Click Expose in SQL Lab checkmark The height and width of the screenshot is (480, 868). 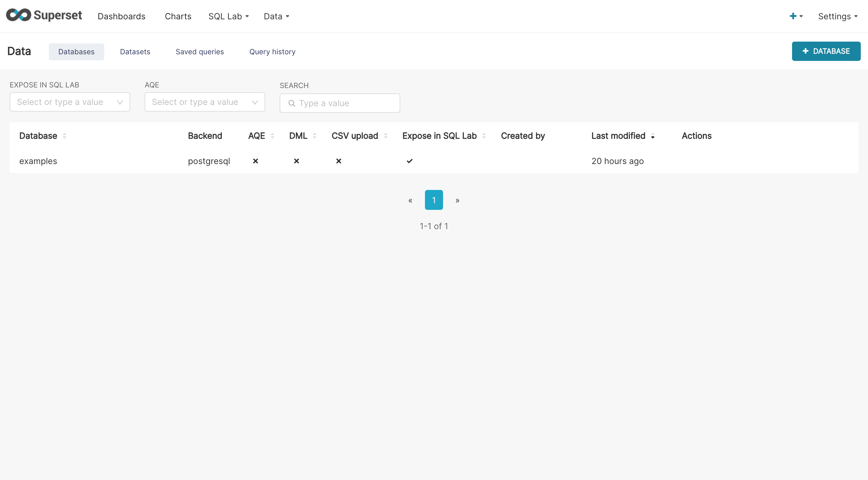pos(409,161)
